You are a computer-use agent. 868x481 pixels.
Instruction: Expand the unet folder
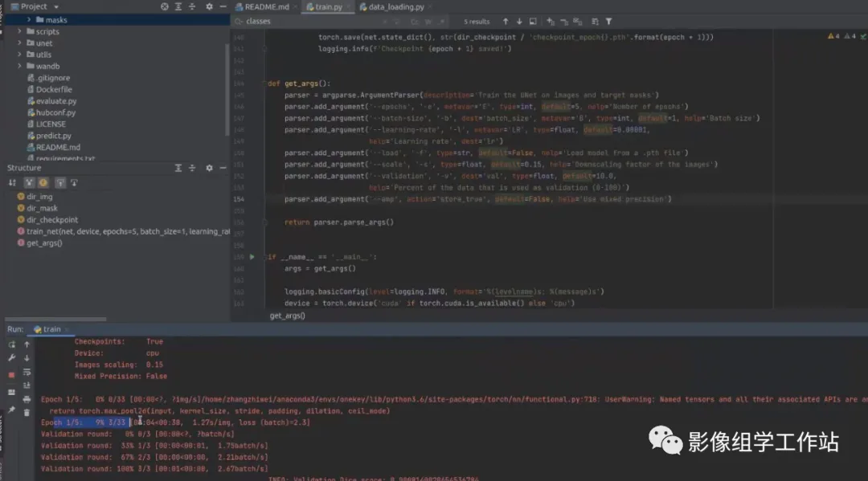point(20,43)
